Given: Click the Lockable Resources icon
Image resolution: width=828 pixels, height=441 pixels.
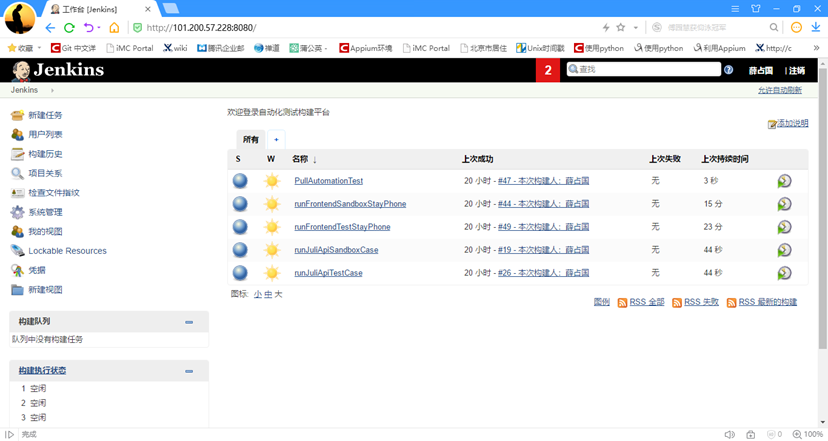Looking at the screenshot, I should point(17,251).
